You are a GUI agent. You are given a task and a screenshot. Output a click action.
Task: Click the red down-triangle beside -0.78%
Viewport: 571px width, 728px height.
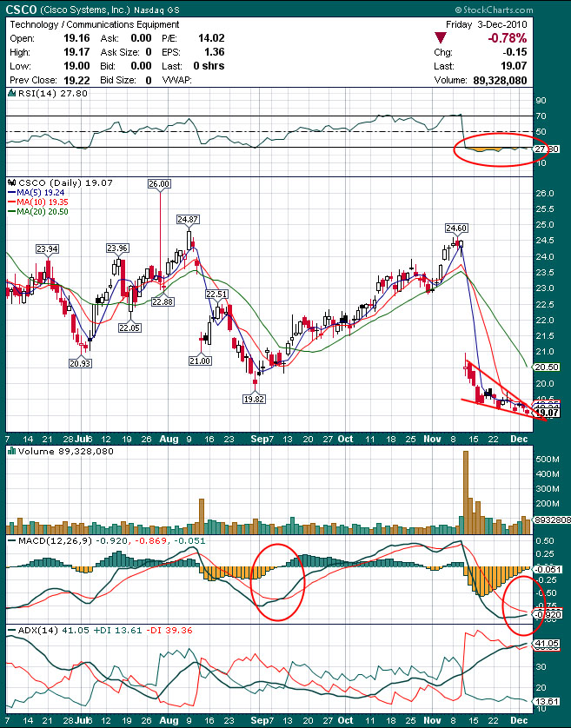click(441, 37)
